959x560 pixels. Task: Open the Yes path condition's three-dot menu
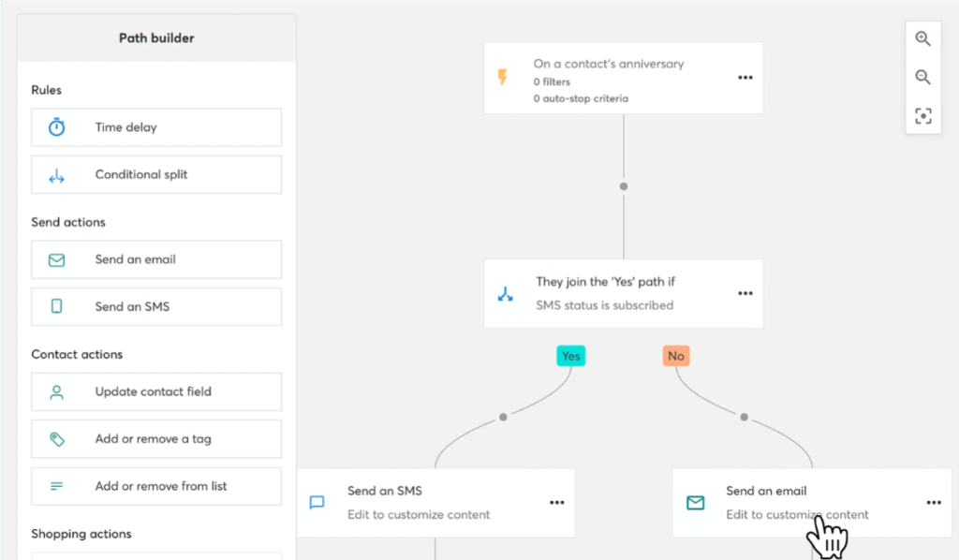click(x=745, y=293)
